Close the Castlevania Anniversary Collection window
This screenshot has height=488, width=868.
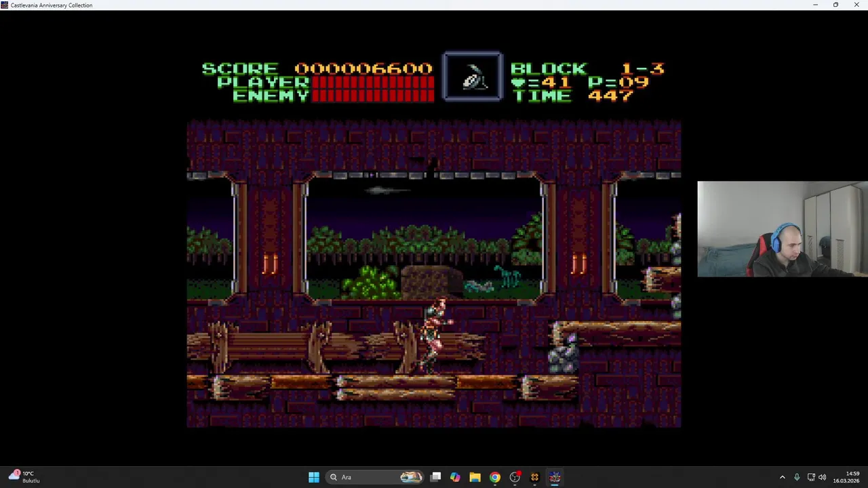click(856, 5)
